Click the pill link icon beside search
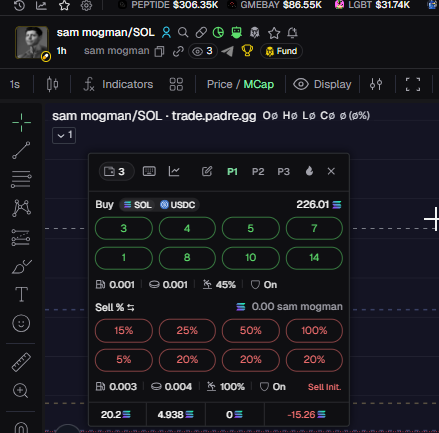This screenshot has height=433, width=439. tap(201, 32)
